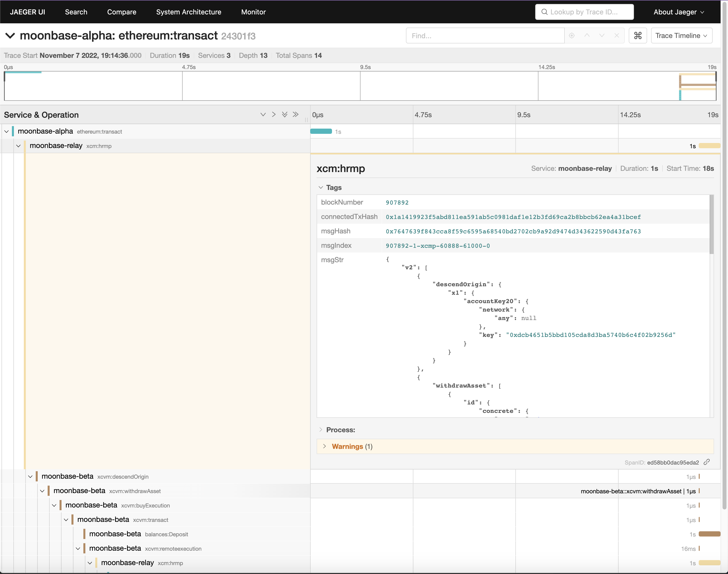Collapse all spans double-chevron right icon
728x574 pixels.
[296, 115]
